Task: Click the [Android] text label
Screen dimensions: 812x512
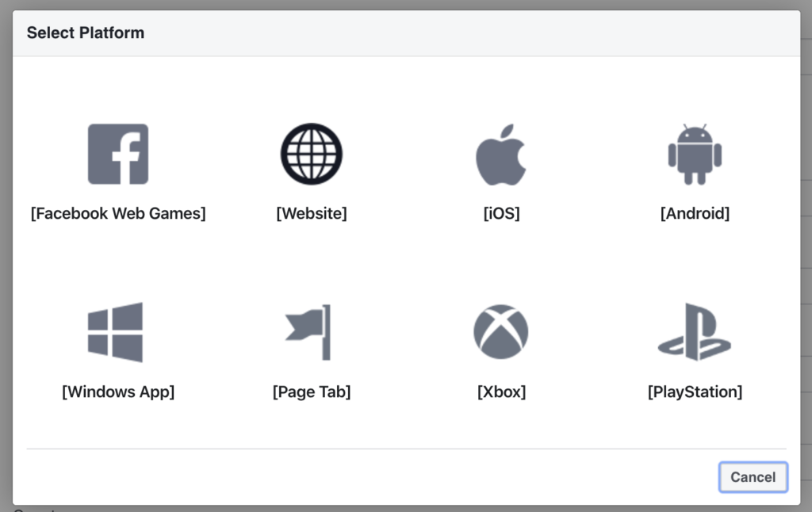Action: (695, 213)
